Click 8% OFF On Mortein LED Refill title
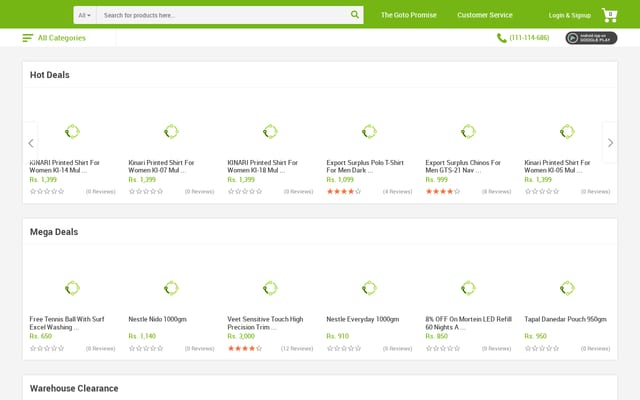Image resolution: width=640 pixels, height=400 pixels. pyautogui.click(x=469, y=323)
